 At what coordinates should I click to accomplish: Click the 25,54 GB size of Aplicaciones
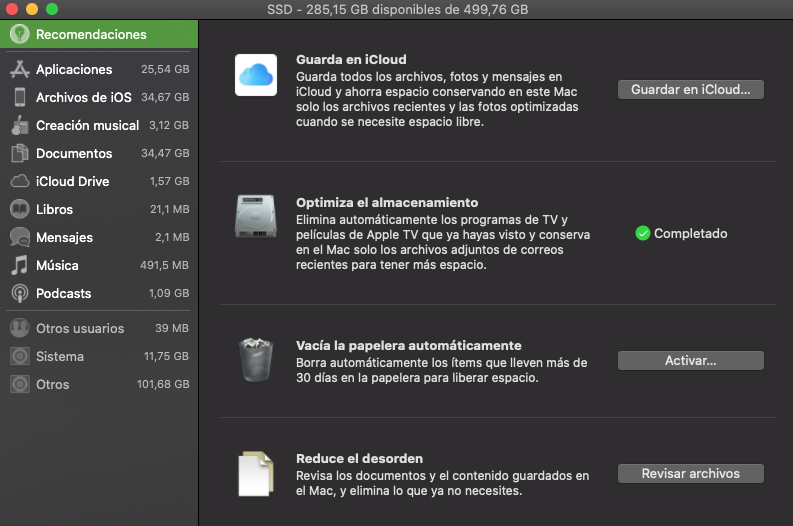pos(165,69)
